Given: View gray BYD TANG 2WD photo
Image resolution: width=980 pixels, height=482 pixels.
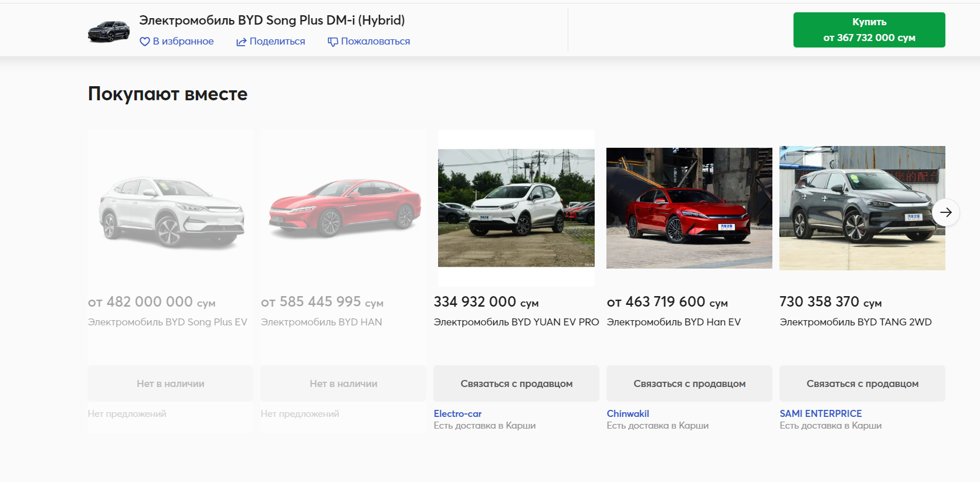Looking at the screenshot, I should [862, 208].
